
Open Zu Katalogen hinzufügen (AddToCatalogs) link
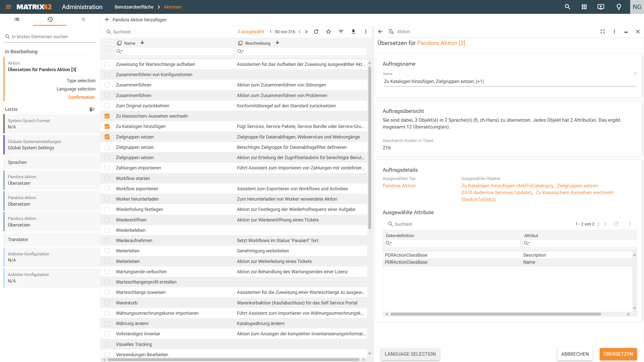(507, 186)
